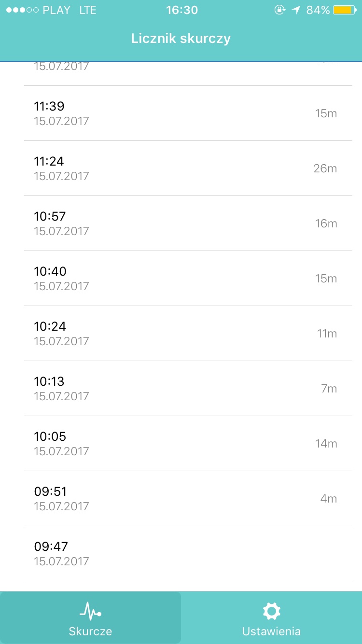Screen dimensions: 362x644
Task: Select the 10:13 contraction record
Action: (188, 389)
